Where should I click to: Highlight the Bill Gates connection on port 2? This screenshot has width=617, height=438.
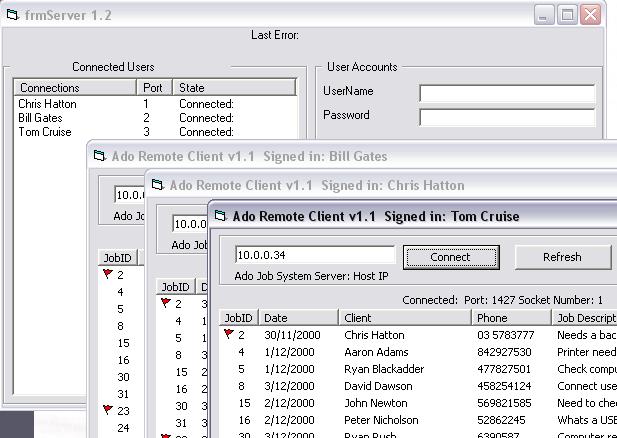(40, 118)
